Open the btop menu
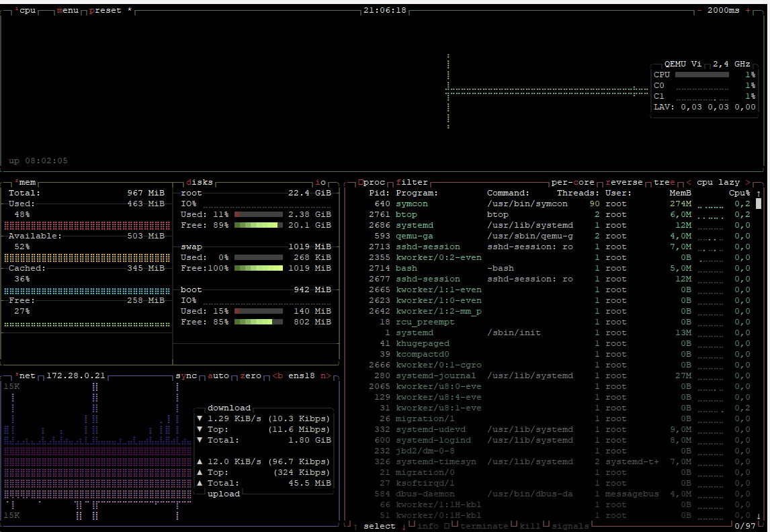The image size is (770, 532). tap(67, 11)
